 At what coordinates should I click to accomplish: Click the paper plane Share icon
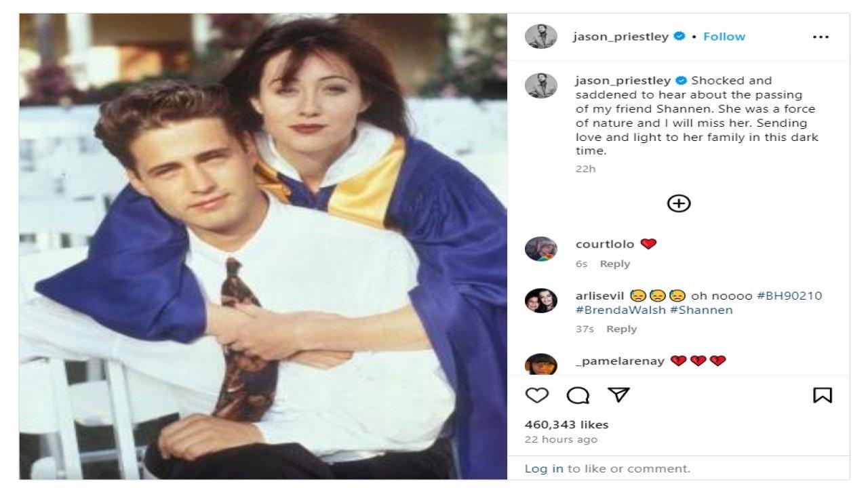click(x=618, y=395)
